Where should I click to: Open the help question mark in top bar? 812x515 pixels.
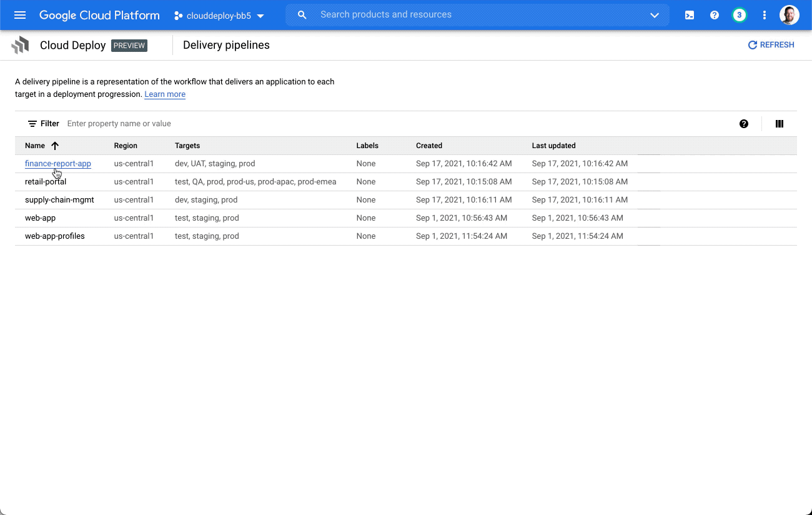[715, 15]
